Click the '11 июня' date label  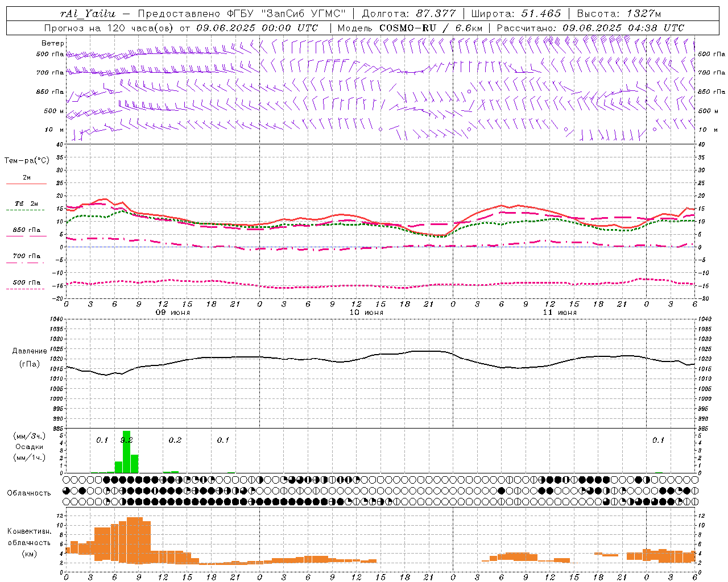(x=560, y=313)
